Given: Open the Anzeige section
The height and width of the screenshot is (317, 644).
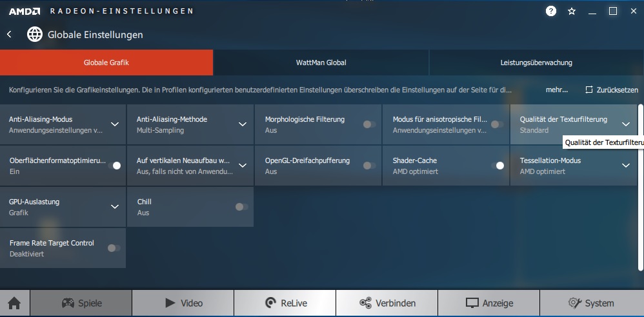Looking at the screenshot, I should 488,303.
